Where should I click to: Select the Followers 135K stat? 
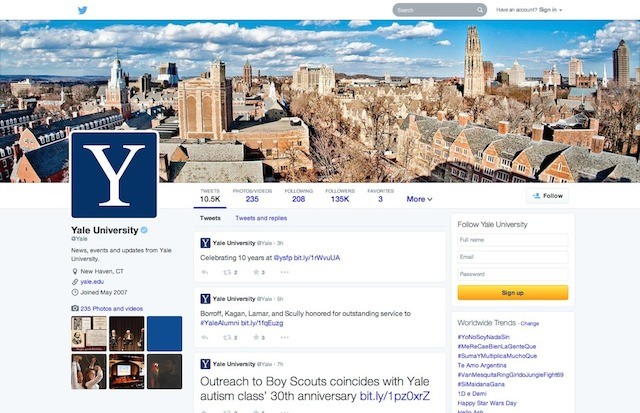point(340,195)
